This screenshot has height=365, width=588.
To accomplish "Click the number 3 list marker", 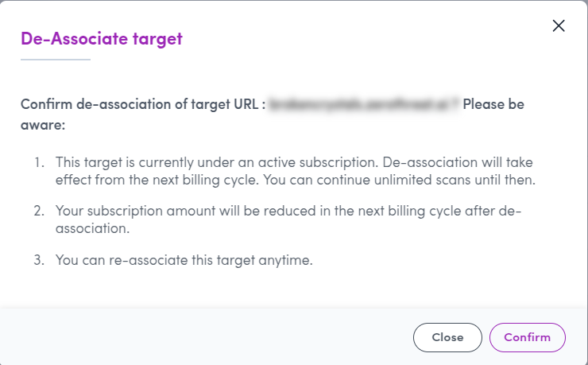I will click(40, 260).
